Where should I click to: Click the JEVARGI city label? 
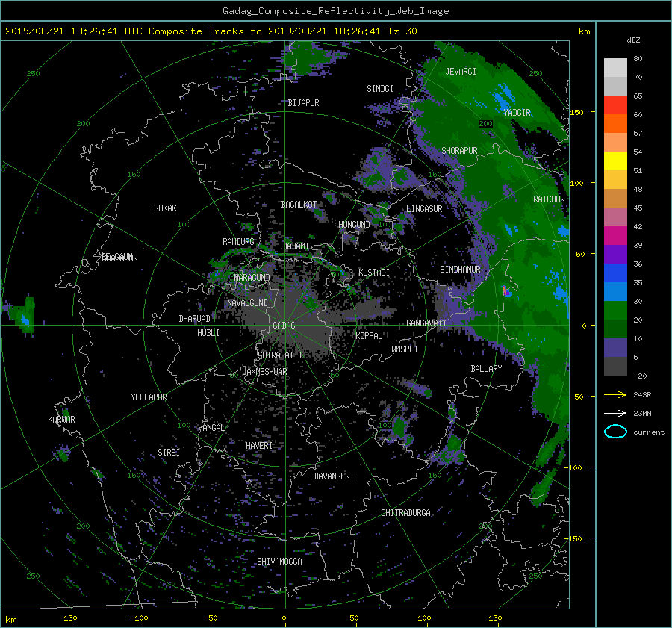pyautogui.click(x=461, y=72)
